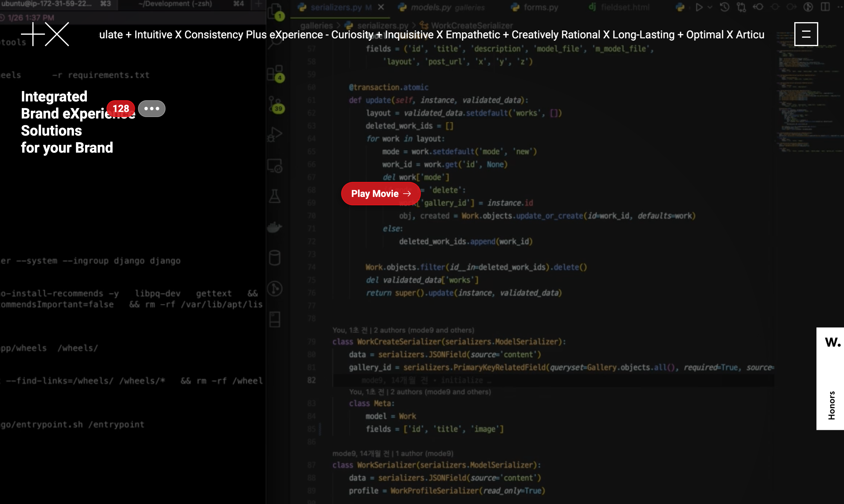Image resolution: width=844 pixels, height=504 pixels.
Task: Open the Run and Debug view
Action: 275,134
